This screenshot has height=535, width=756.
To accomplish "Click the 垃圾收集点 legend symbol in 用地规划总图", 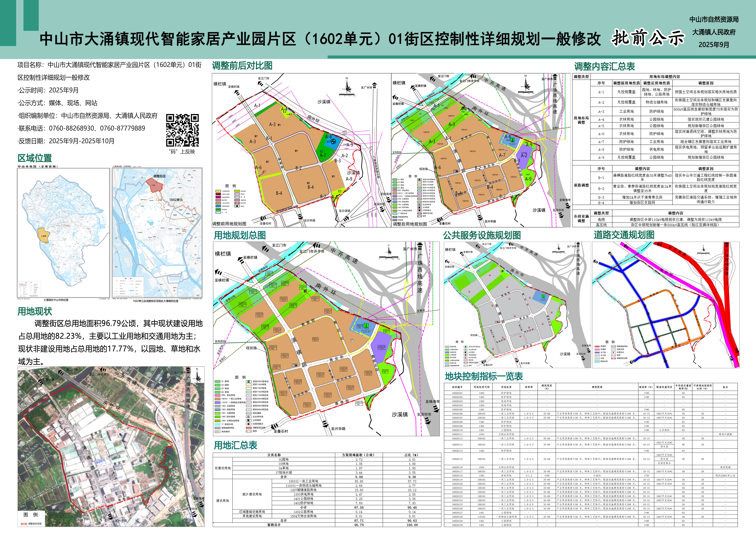I will click(248, 424).
